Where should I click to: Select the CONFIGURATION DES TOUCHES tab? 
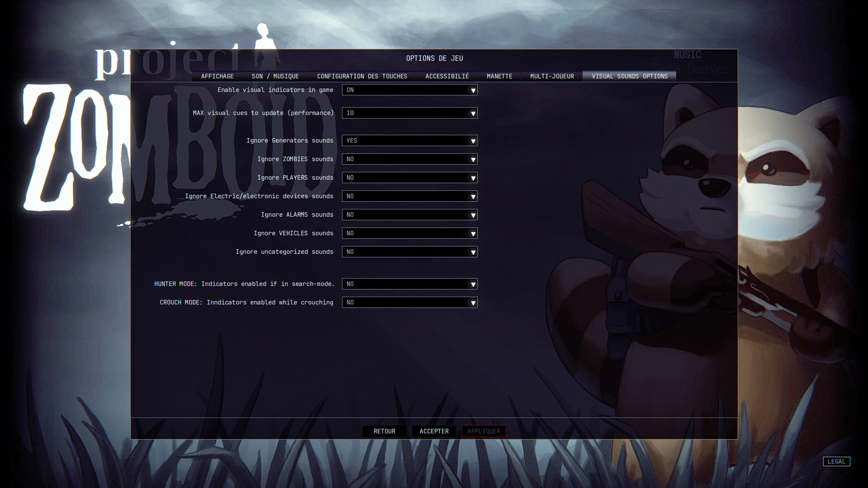click(362, 76)
